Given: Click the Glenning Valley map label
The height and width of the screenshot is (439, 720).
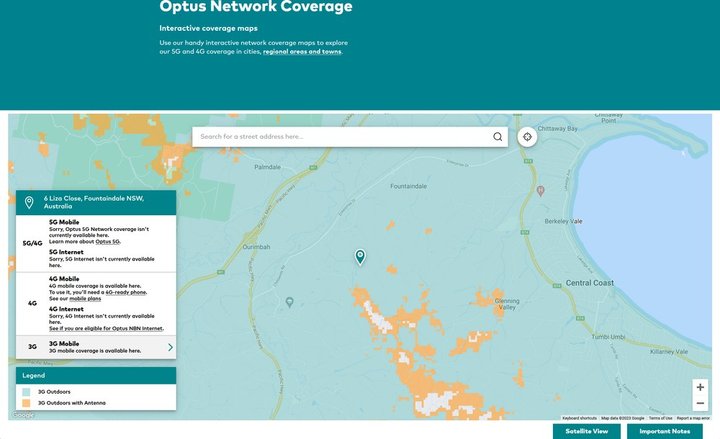Looking at the screenshot, I should click(x=507, y=304).
